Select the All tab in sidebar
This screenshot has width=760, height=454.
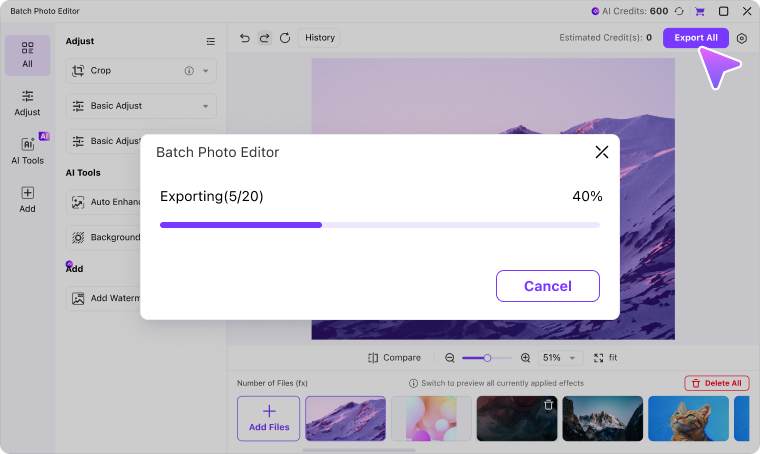(x=28, y=55)
